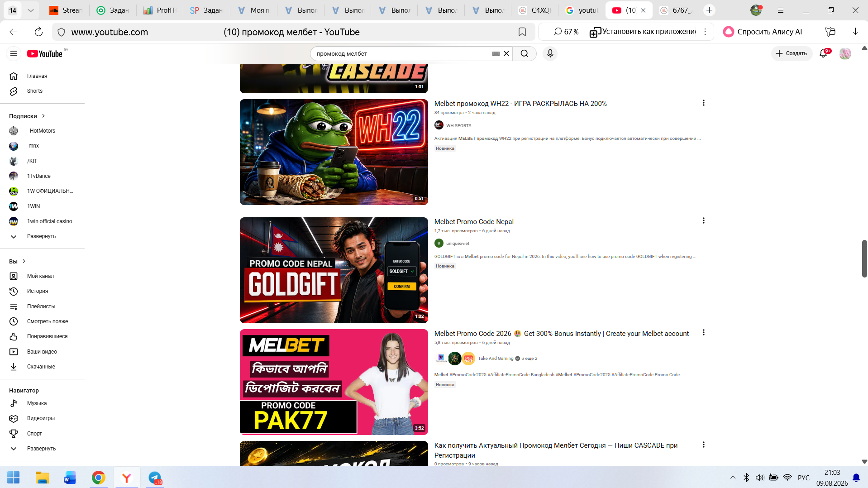The width and height of the screenshot is (868, 488).
Task: Go back in the browser
Action: pyautogui.click(x=13, y=32)
